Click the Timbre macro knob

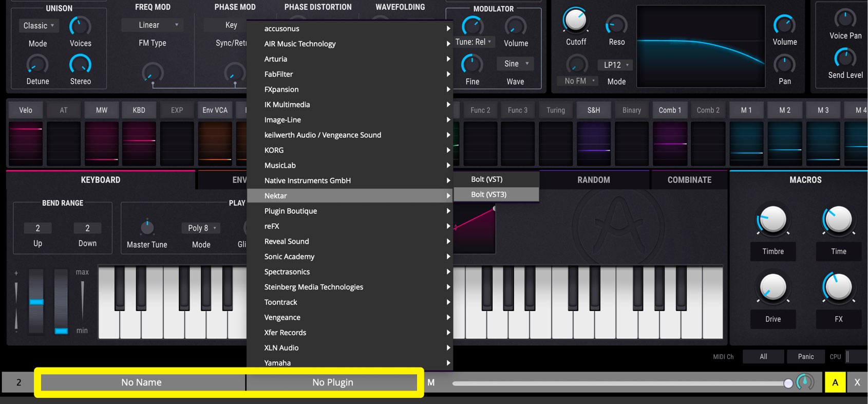773,219
